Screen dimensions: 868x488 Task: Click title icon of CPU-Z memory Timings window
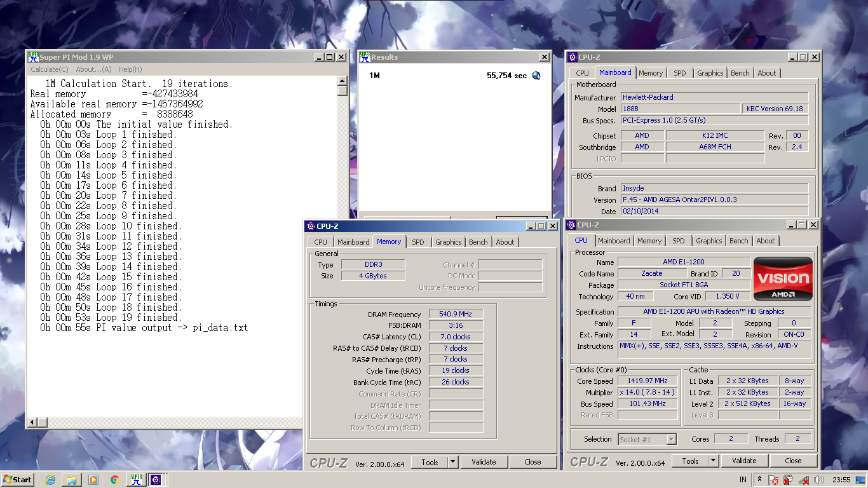point(310,226)
